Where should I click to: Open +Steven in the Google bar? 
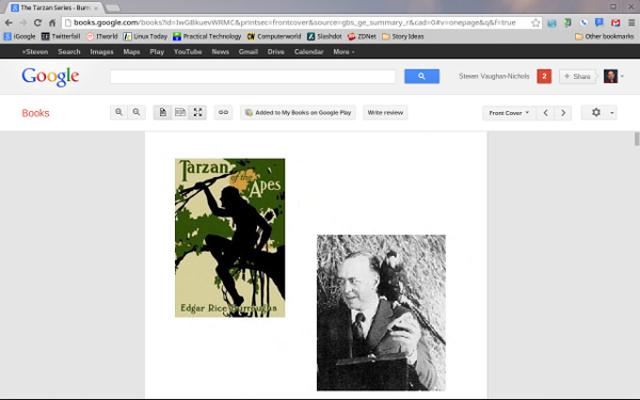click(35, 52)
